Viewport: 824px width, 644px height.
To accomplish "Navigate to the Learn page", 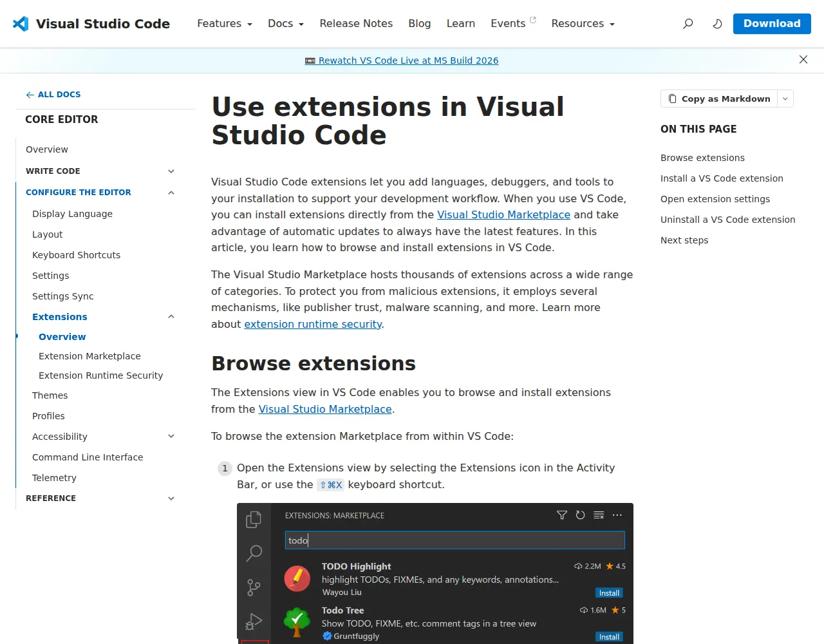I will click(461, 24).
